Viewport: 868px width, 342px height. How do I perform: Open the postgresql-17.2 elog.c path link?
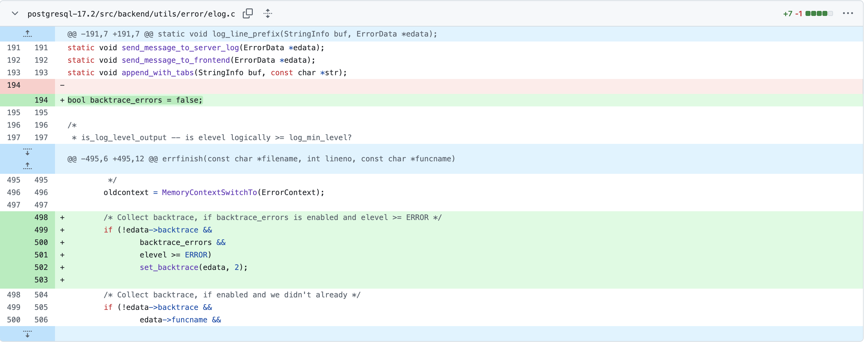point(131,14)
